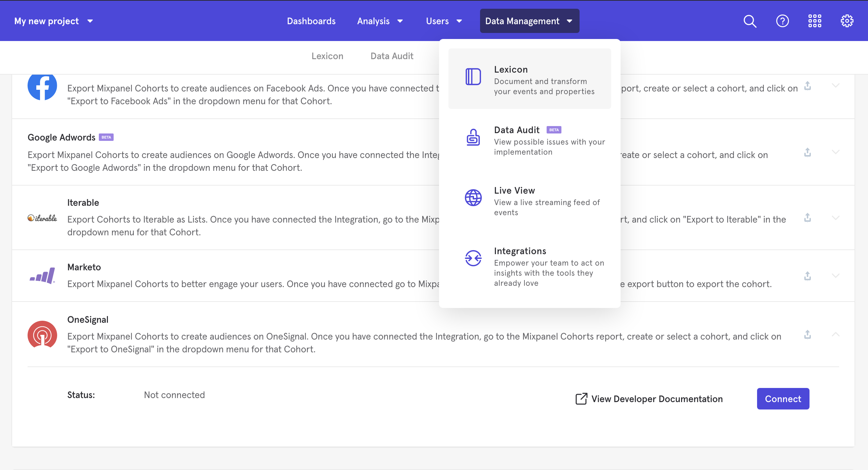Open the Users menu dropdown
868x470 pixels.
[x=443, y=21]
